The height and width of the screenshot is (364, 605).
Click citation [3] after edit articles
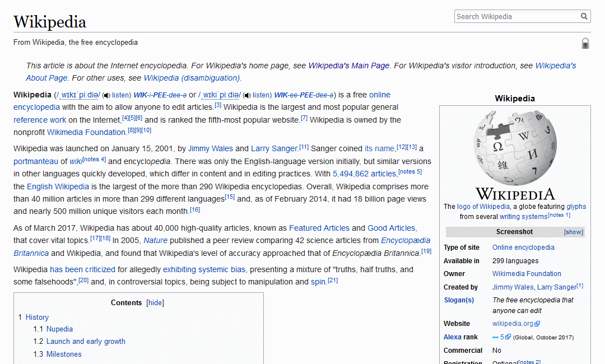tap(218, 105)
